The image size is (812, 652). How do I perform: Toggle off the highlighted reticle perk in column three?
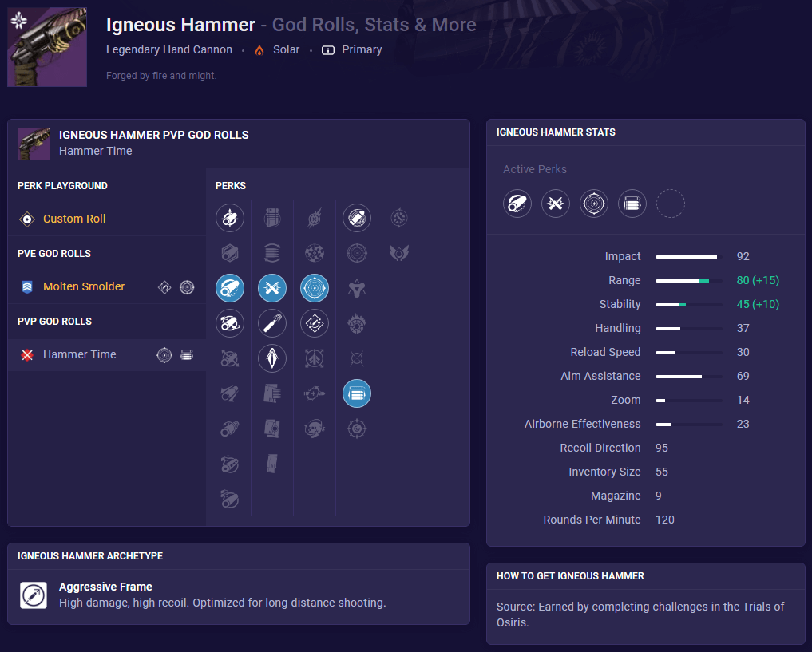315,288
